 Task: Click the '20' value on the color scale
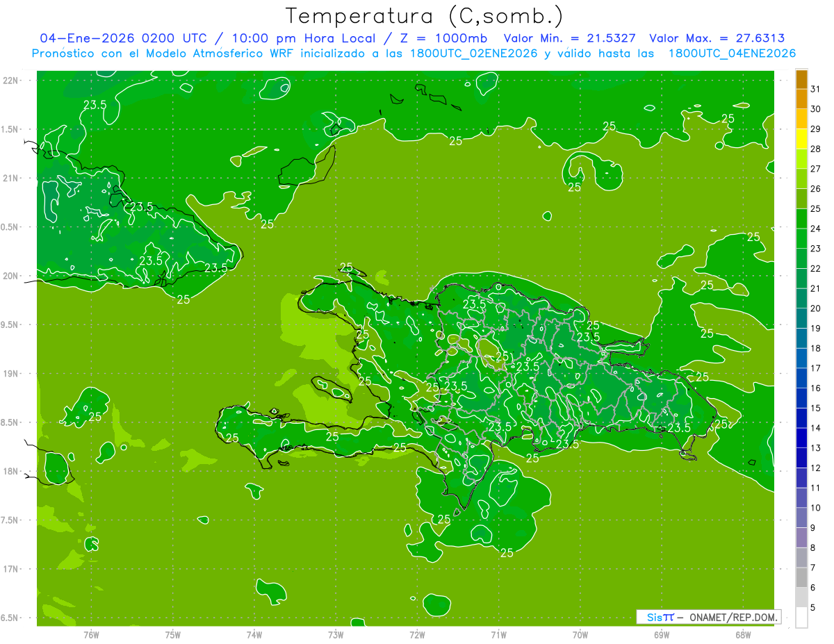(x=816, y=308)
